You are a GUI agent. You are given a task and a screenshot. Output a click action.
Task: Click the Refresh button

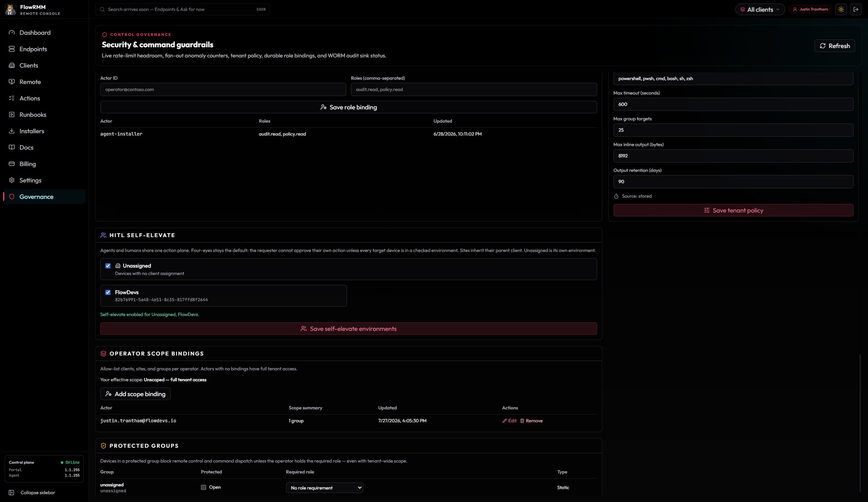(835, 46)
